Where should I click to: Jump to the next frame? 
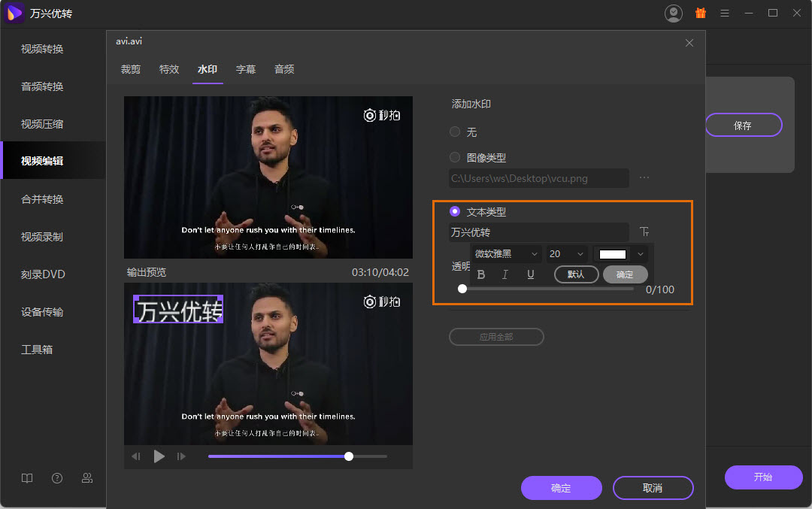181,456
